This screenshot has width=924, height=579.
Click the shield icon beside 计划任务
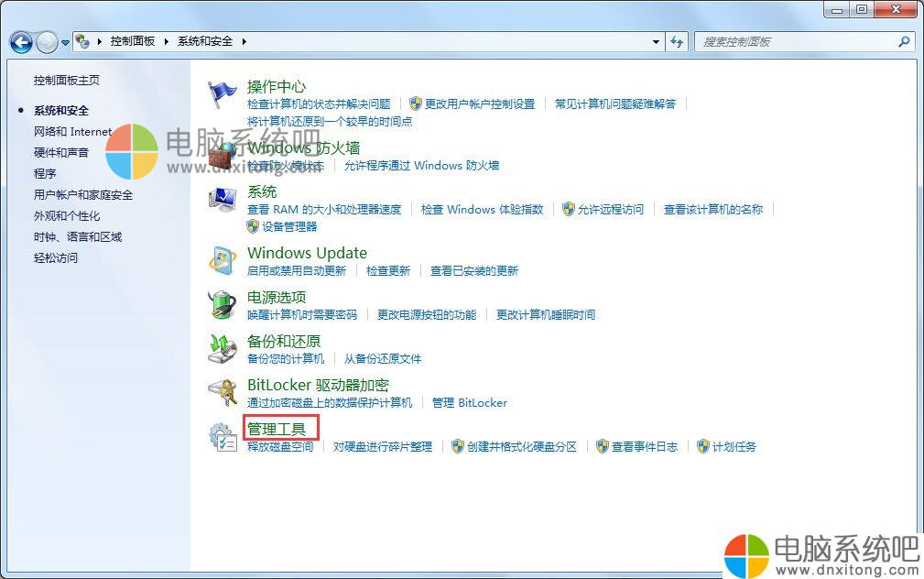coord(702,446)
